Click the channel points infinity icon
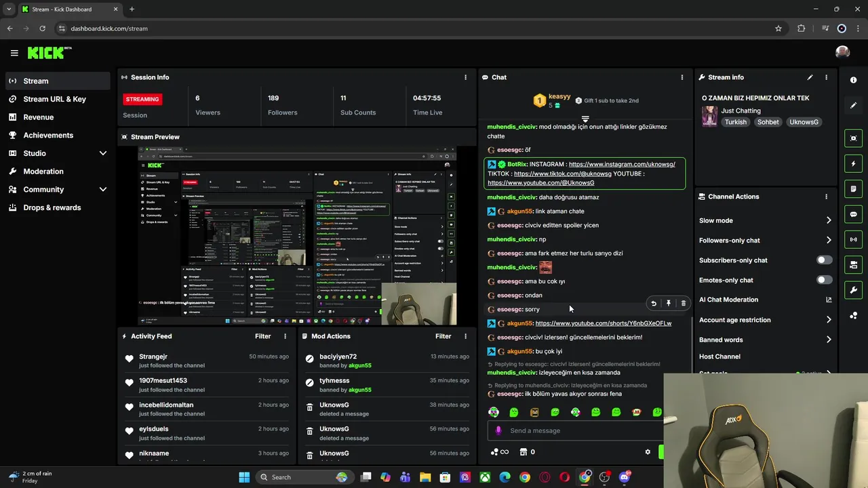868x488 pixels. click(500, 452)
